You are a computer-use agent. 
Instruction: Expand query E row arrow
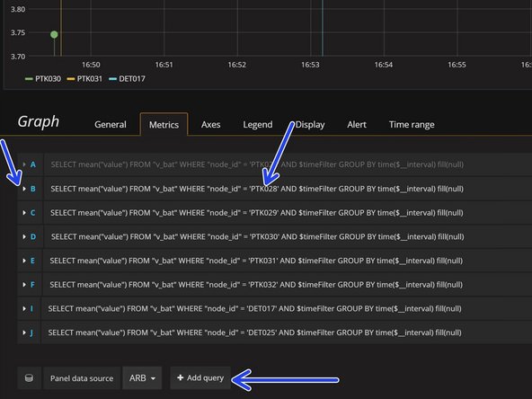pyautogui.click(x=24, y=261)
